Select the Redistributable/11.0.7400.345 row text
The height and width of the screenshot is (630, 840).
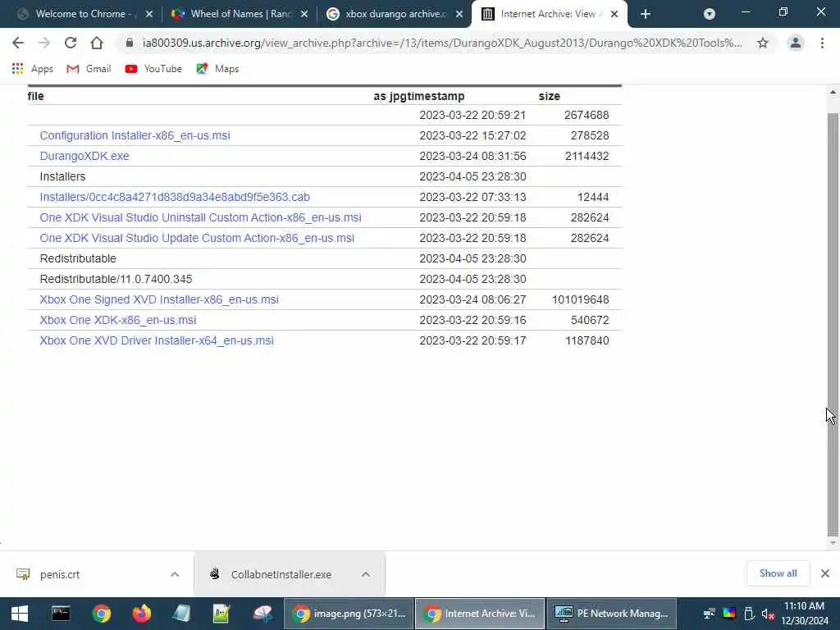[x=116, y=279]
